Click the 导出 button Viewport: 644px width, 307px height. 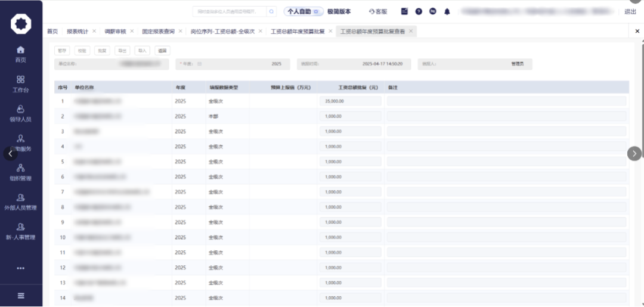click(x=122, y=51)
